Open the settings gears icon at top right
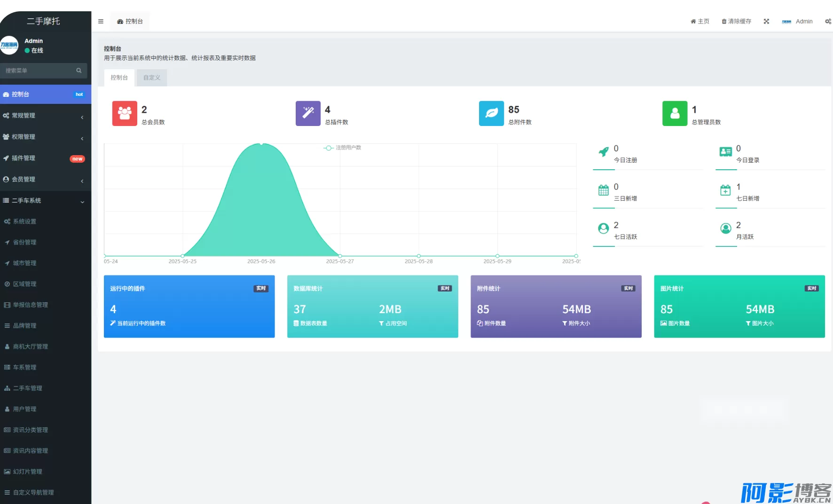Viewport: 833px width, 504px height. pyautogui.click(x=828, y=22)
